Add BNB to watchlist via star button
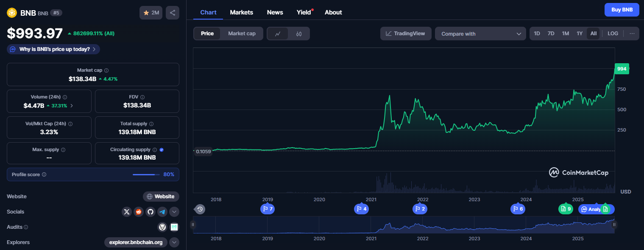The image size is (644, 250). [151, 13]
